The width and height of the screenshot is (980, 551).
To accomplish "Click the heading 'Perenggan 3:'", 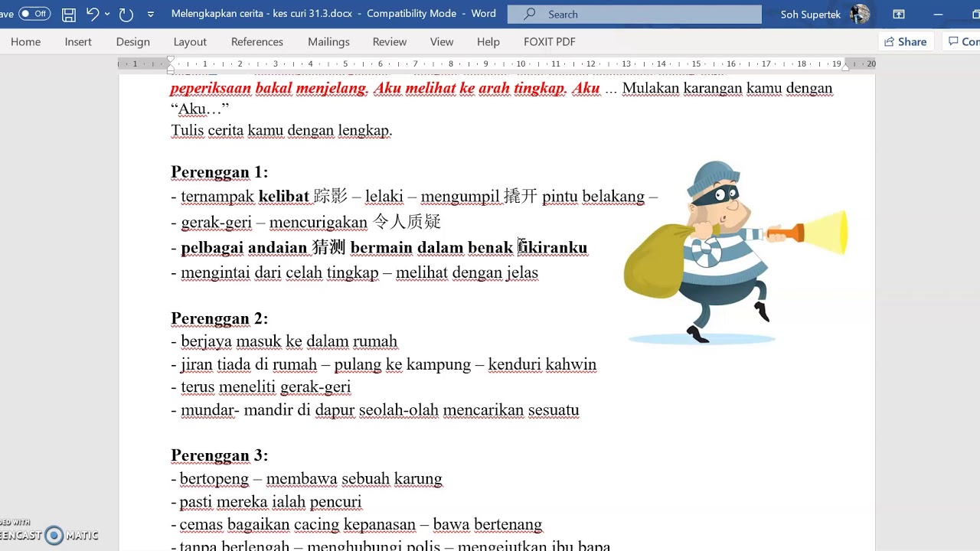I will point(219,455).
